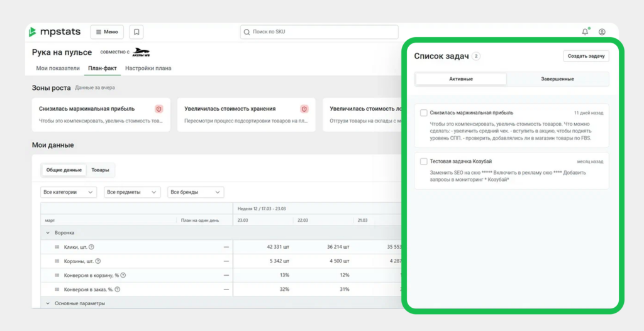Check the Тестовая задачка Козубай task checkbox

pos(424,161)
